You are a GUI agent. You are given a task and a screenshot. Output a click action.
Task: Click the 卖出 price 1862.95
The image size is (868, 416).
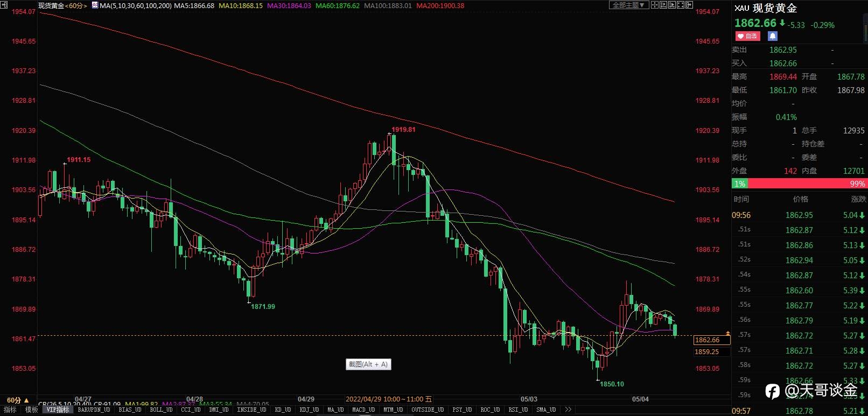coord(783,50)
